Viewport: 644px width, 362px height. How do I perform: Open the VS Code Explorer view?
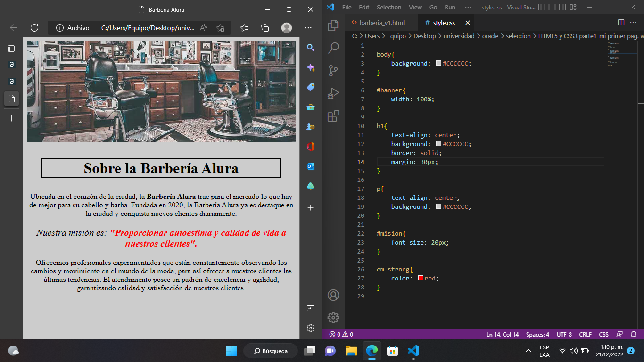333,25
